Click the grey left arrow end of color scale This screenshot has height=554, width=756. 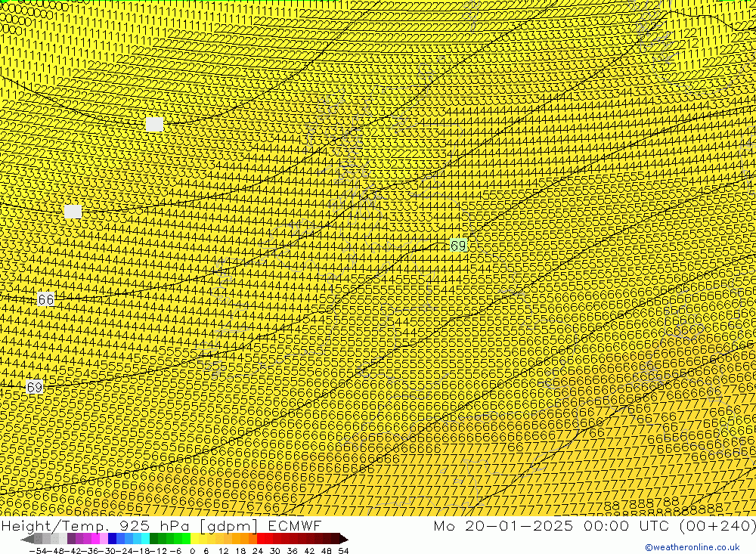[27, 539]
